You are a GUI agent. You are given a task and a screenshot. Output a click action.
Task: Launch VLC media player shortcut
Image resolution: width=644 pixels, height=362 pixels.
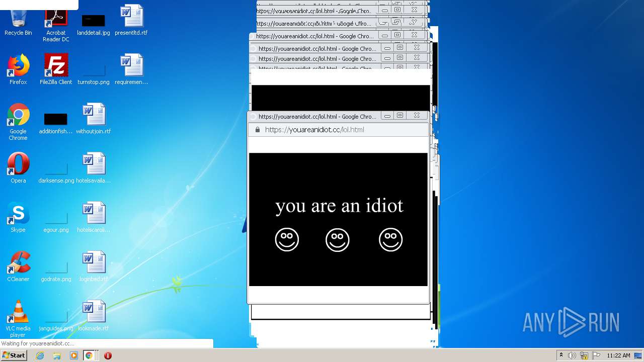pos(18,319)
